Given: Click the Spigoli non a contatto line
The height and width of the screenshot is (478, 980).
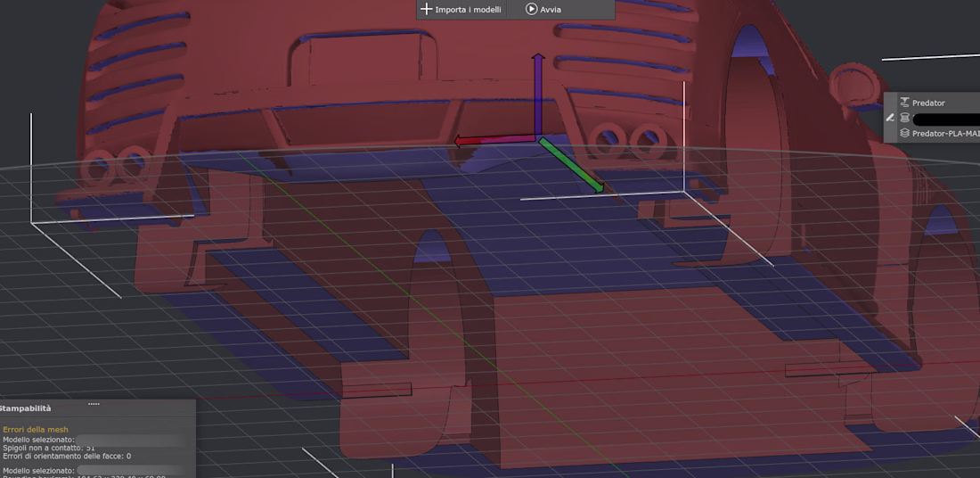Looking at the screenshot, I should (49, 448).
